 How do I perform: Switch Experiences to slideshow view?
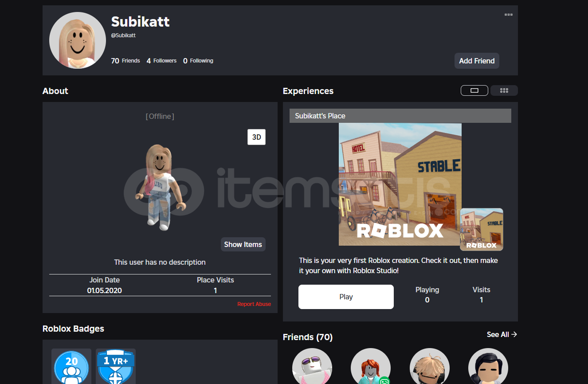[x=474, y=90]
